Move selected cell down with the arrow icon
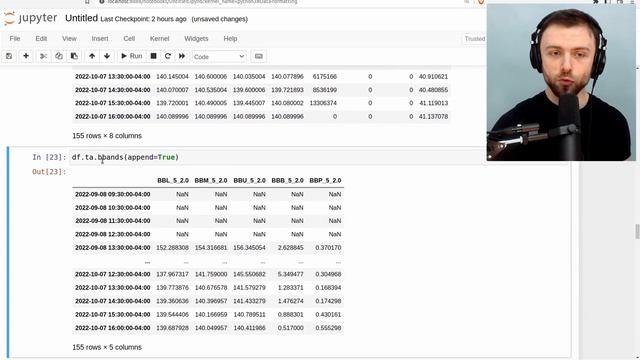This screenshot has height=360, width=640. point(107,56)
